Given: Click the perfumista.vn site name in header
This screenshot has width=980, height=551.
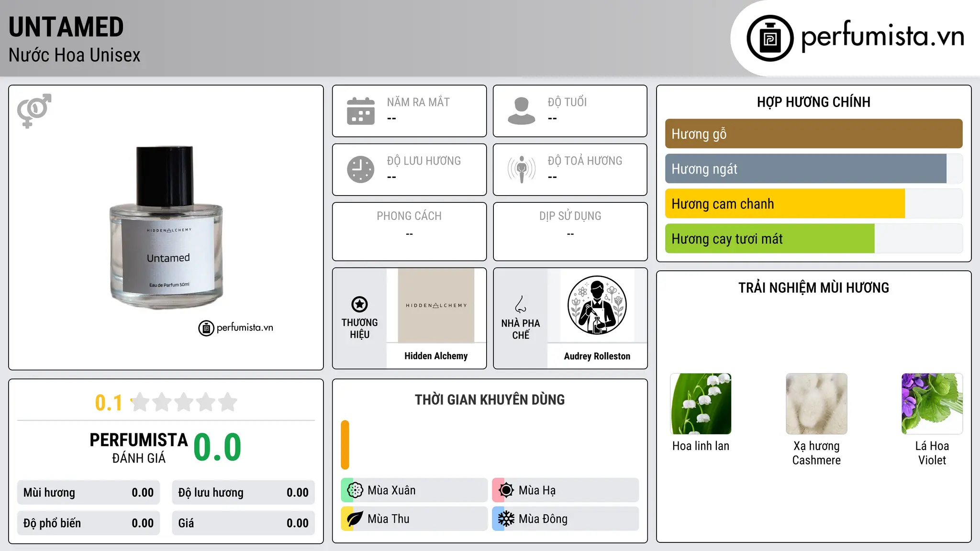Looking at the screenshot, I should click(x=883, y=36).
